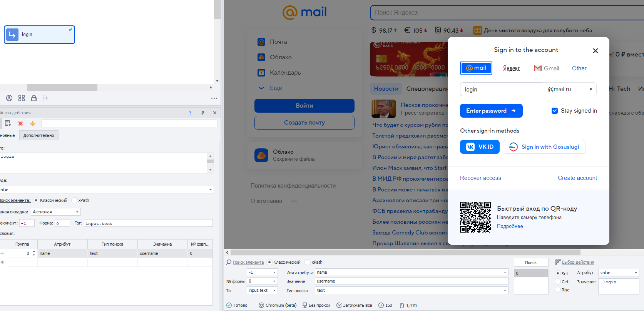Click the Поиск search button
The width and height of the screenshot is (644, 311).
click(531, 263)
